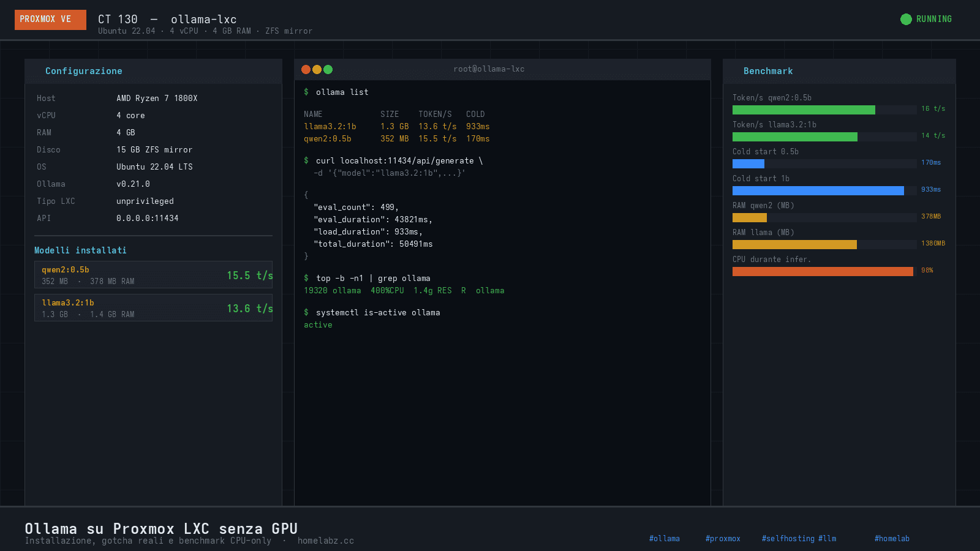Screen dimensions: 980x551
Task: Toggle the active ollama service status
Action: click(x=318, y=324)
